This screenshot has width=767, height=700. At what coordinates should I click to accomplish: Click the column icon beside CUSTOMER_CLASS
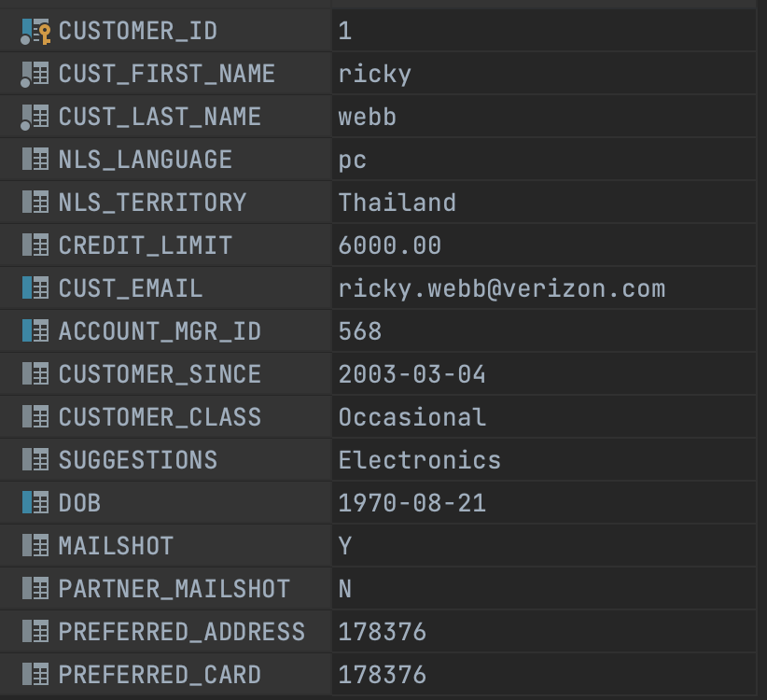35,417
